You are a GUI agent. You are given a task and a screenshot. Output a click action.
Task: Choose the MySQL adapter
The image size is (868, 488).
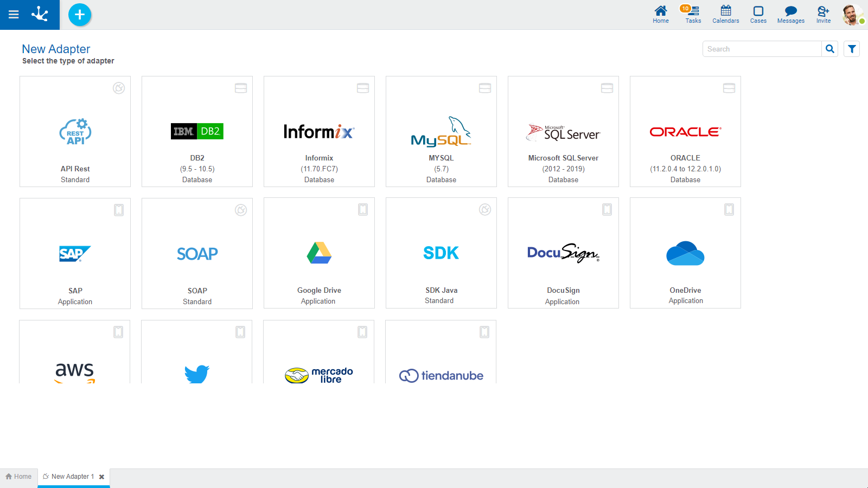point(442,132)
